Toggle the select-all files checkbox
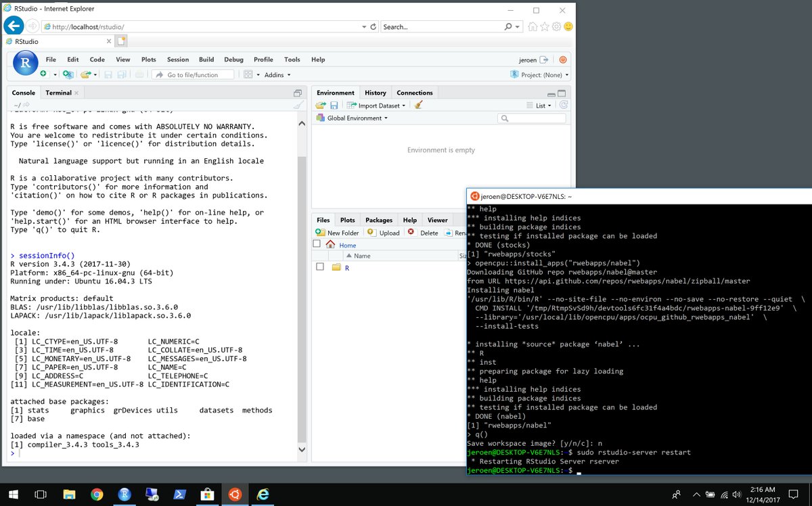This screenshot has height=506, width=812. tap(317, 244)
